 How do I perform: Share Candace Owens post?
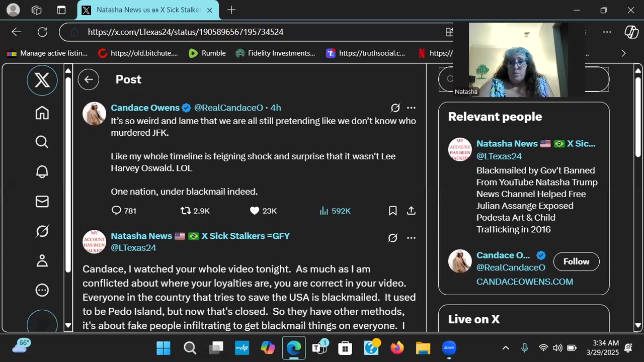click(x=411, y=211)
